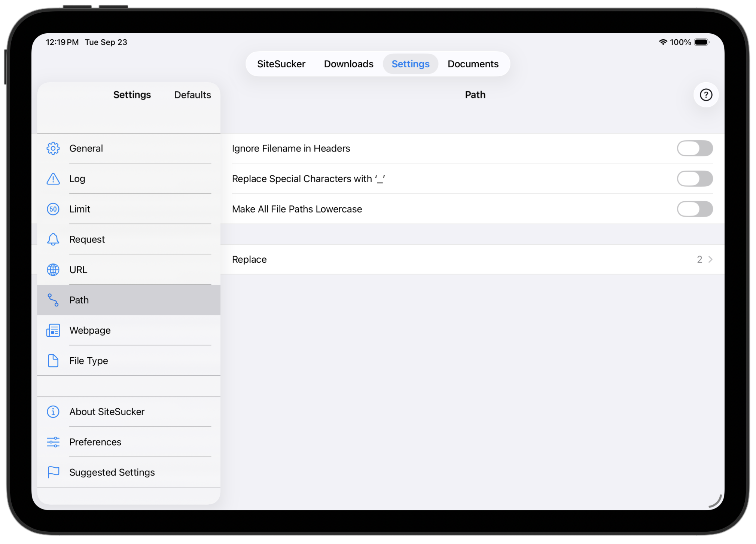This screenshot has width=756, height=544.
Task: Click the Limit 50 badge icon
Action: pyautogui.click(x=53, y=209)
